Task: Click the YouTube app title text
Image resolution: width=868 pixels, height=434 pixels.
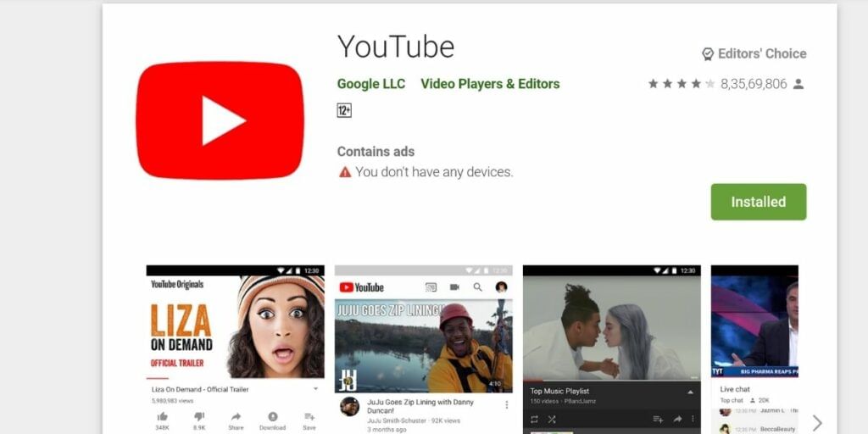Action: click(396, 47)
